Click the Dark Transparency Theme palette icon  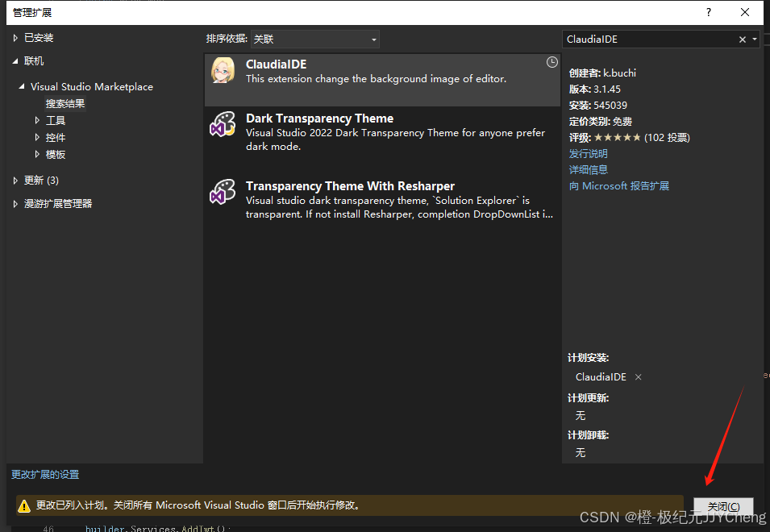[x=223, y=123]
